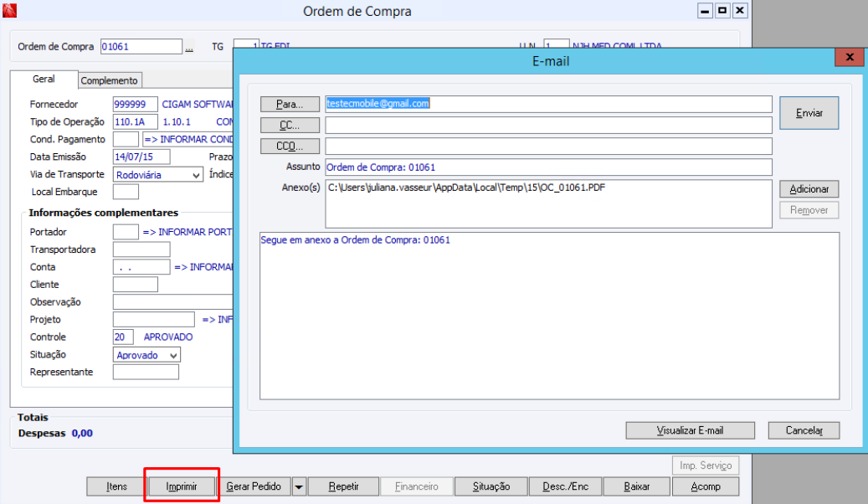This screenshot has height=504, width=868.
Task: Edit the Assunto subject field
Action: click(548, 167)
